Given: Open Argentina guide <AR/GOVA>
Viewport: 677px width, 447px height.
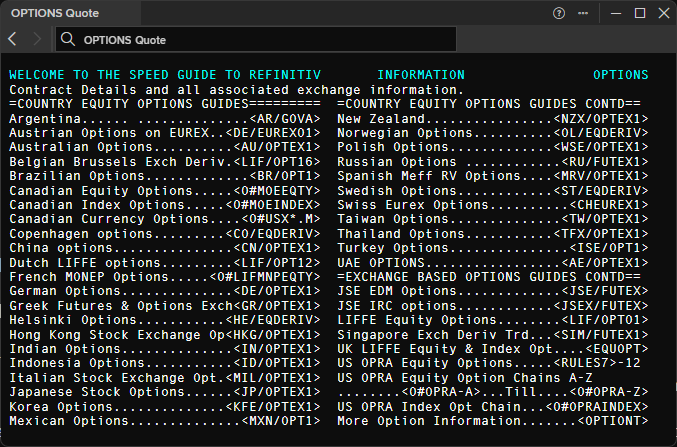Looking at the screenshot, I should click(285, 119).
